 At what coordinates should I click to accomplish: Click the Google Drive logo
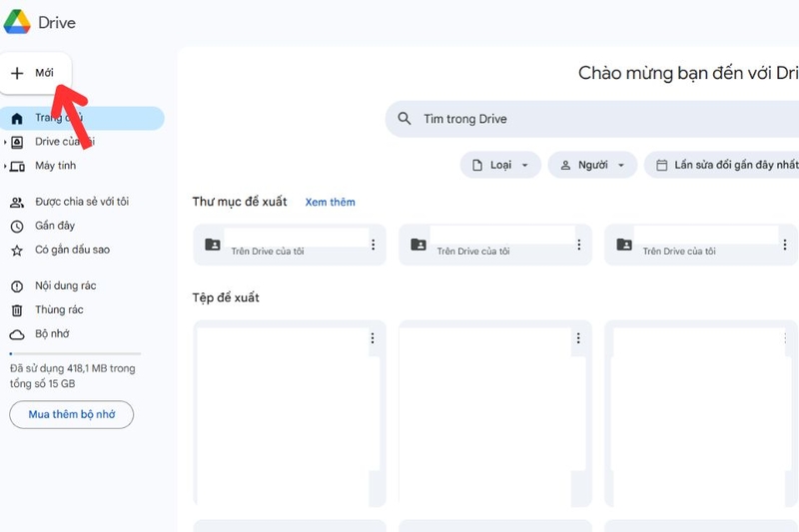click(17, 22)
